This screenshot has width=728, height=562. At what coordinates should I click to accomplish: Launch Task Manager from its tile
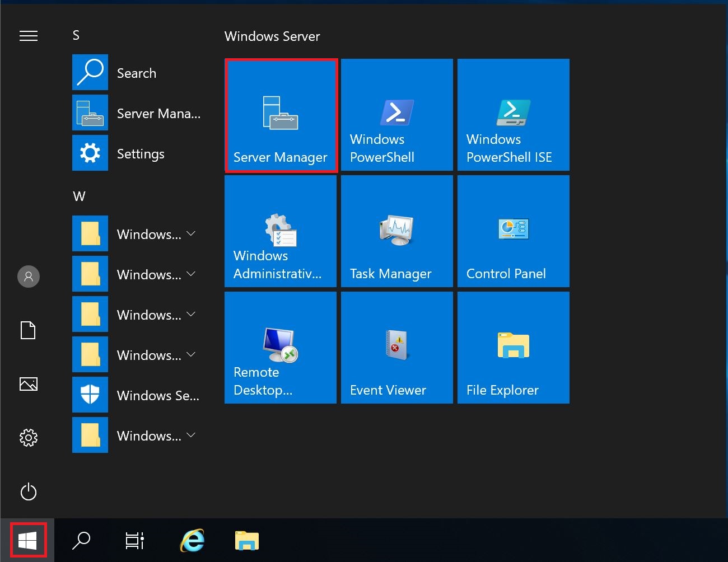click(x=396, y=231)
